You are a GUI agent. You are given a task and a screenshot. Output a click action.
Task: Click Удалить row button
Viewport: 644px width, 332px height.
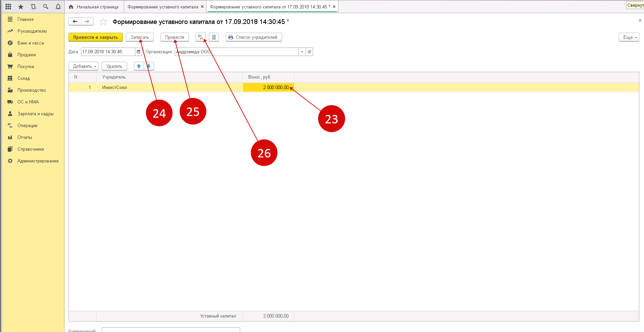114,66
